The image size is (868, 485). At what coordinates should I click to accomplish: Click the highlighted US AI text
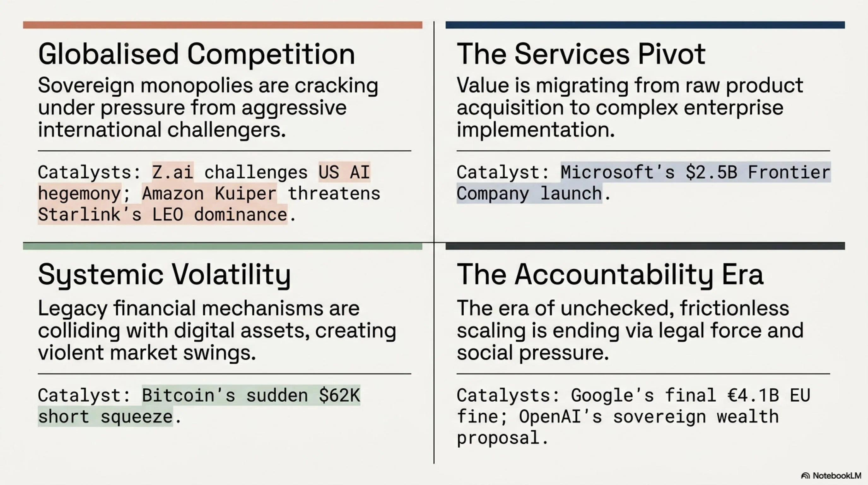[344, 172]
